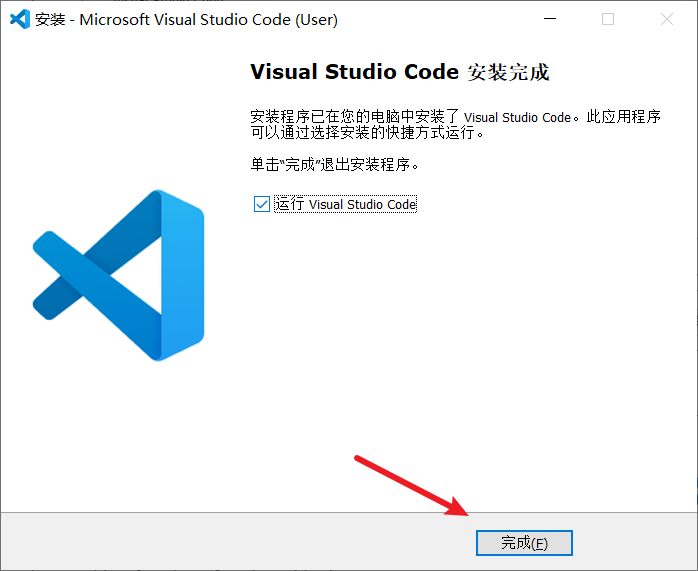Minimize the installer window
The image size is (698, 571).
click(x=550, y=19)
